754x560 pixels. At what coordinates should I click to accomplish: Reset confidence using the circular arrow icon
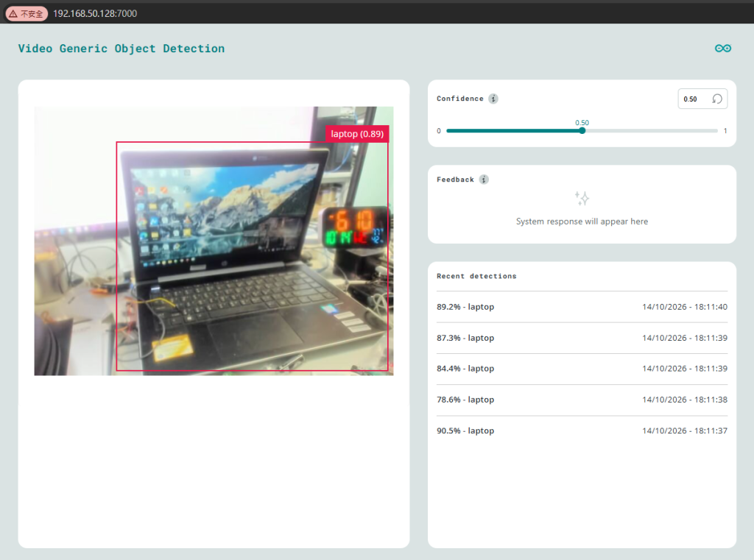coord(717,99)
